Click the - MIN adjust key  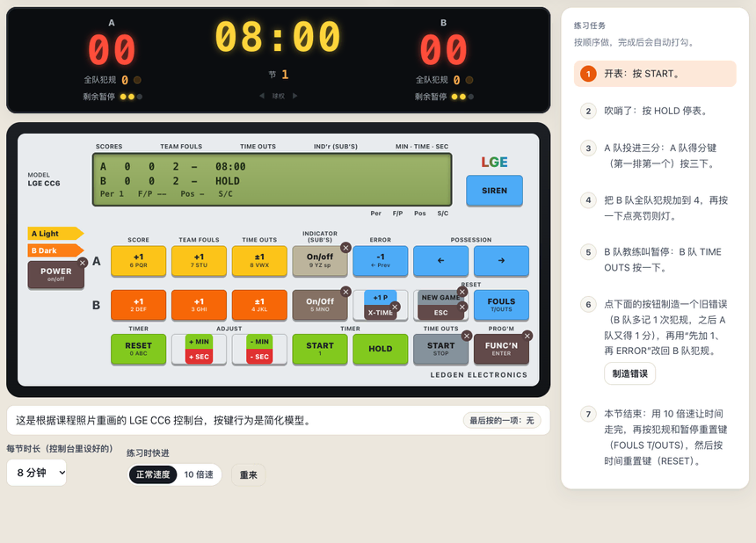click(x=259, y=342)
